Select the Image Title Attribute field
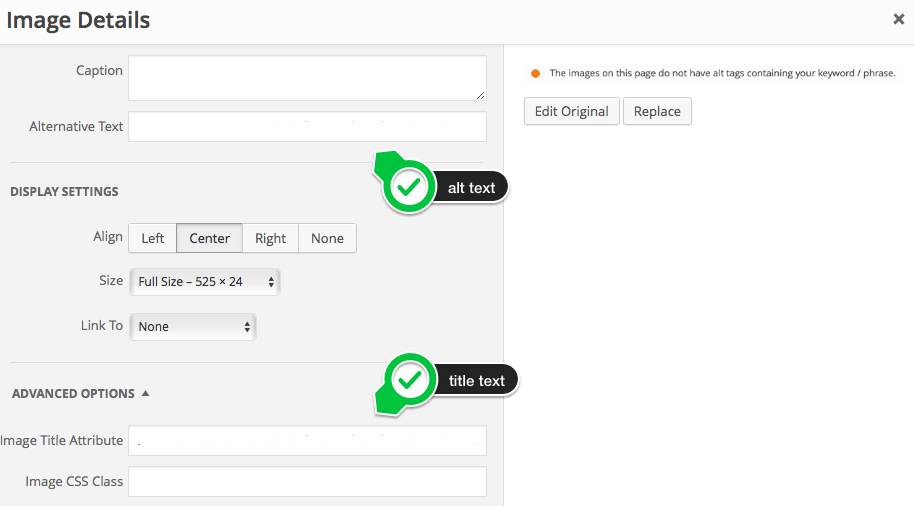This screenshot has height=506, width=914. click(x=307, y=441)
